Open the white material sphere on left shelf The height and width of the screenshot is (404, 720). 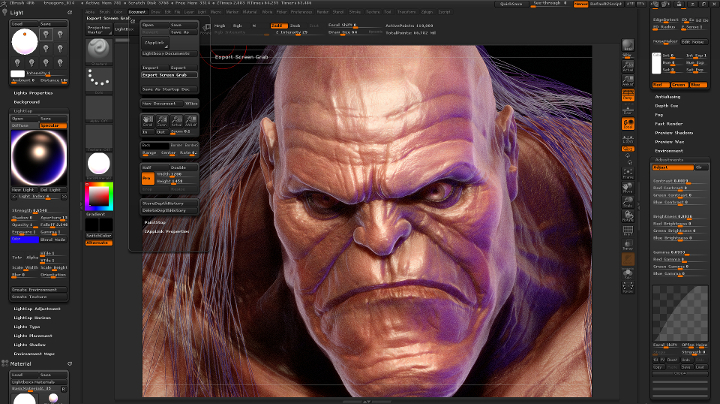99,163
